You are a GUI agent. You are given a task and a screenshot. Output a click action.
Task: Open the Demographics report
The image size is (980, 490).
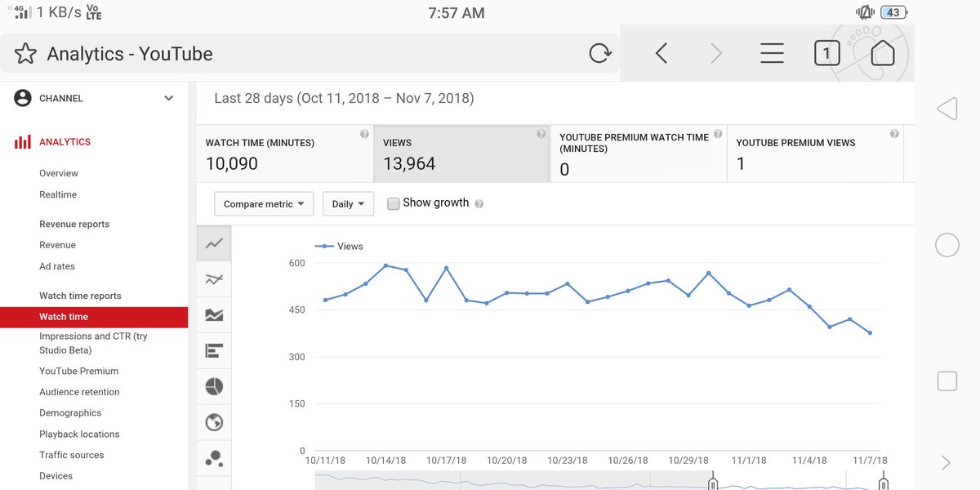click(70, 413)
